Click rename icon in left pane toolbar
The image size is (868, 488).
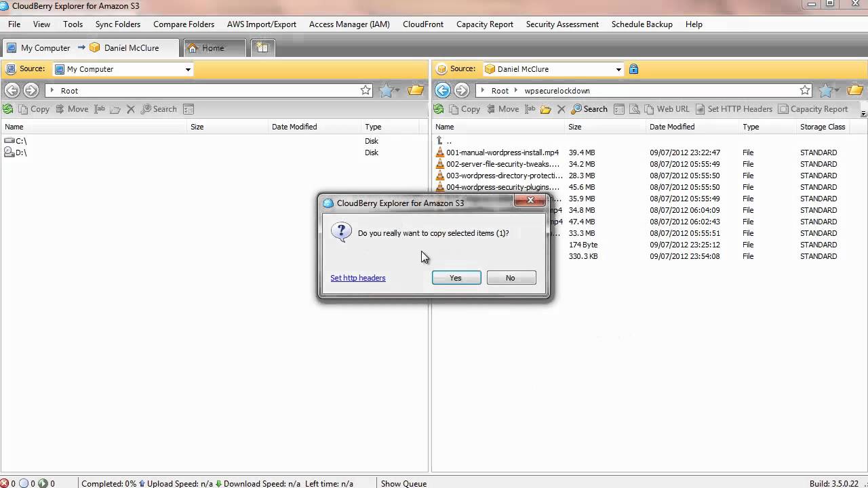coord(100,109)
